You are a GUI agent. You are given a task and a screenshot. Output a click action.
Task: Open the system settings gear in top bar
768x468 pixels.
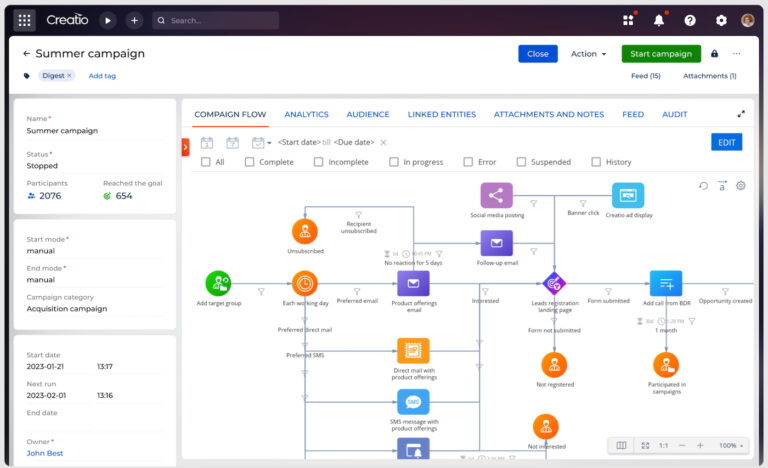[721, 20]
